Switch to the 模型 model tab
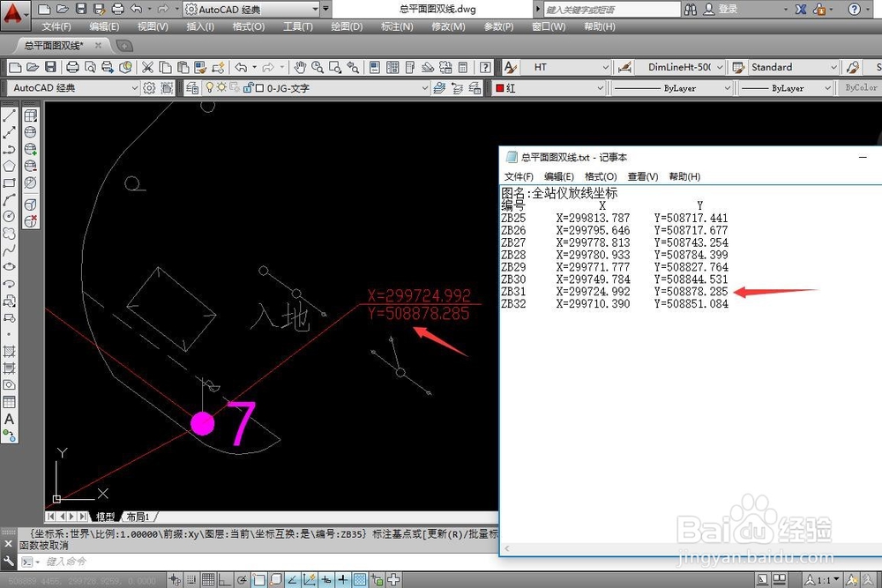Viewport: 882px width, 588px height. tap(105, 517)
